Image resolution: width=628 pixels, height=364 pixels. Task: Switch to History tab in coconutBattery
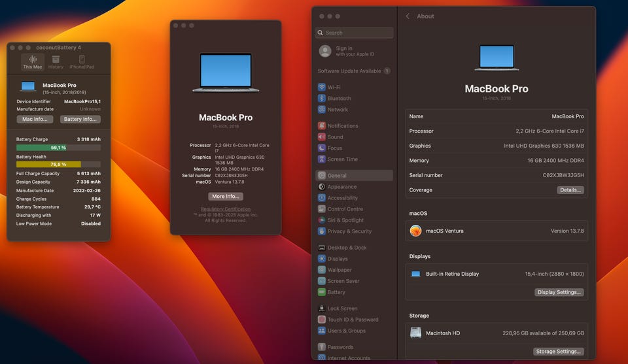[x=56, y=62]
